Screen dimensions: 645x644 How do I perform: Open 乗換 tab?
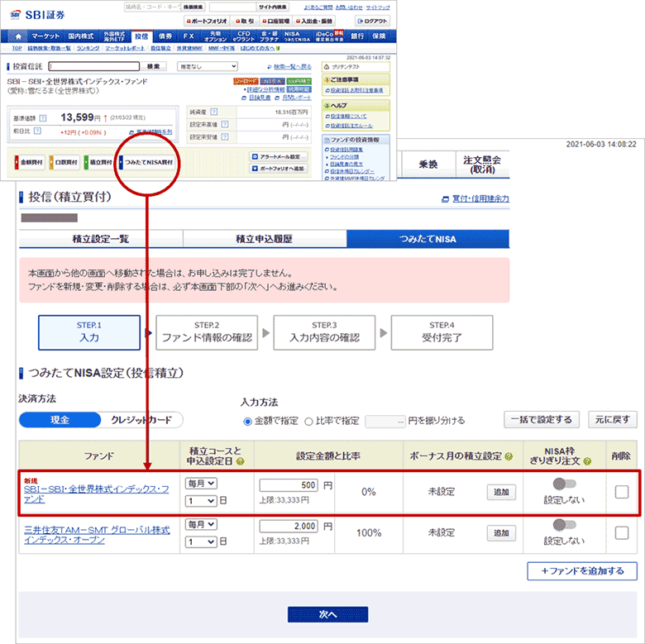(428, 165)
